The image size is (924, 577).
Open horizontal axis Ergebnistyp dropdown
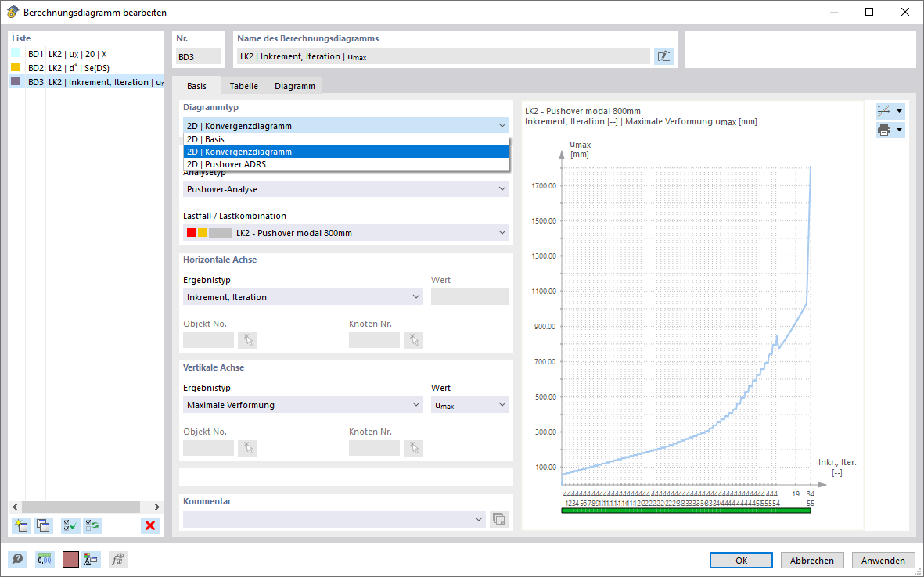303,297
